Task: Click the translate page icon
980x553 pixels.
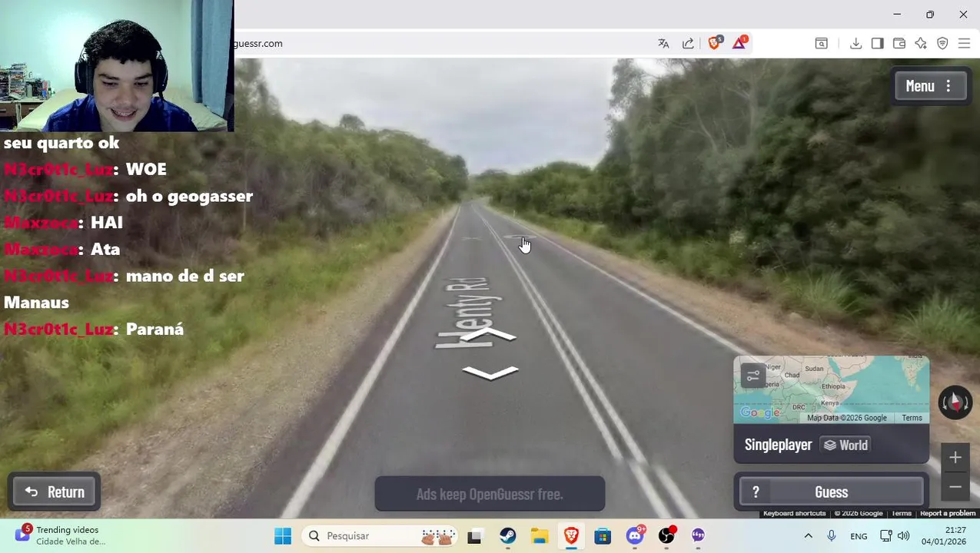Action: coord(663,44)
